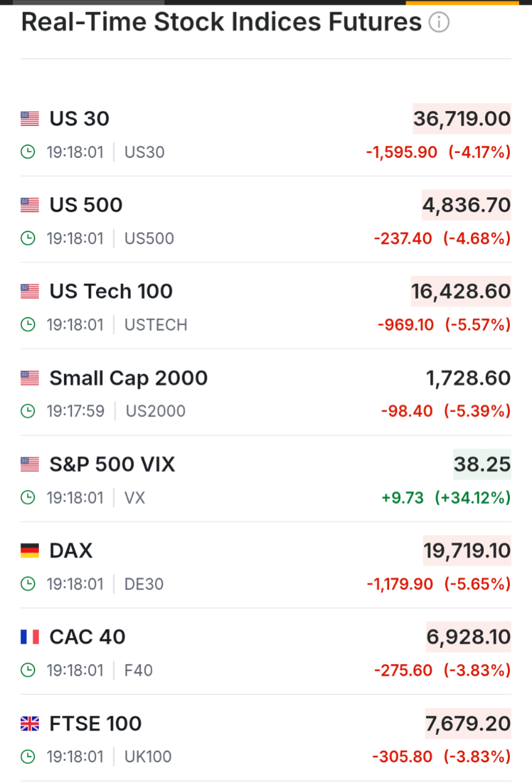
Task: Click the DAX price 19,719.10
Action: pyautogui.click(x=467, y=550)
